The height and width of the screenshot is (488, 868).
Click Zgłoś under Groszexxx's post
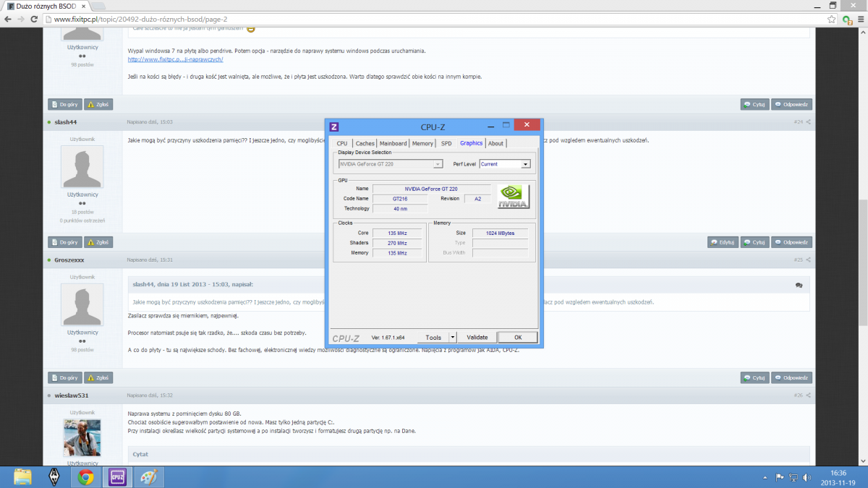[x=98, y=377]
